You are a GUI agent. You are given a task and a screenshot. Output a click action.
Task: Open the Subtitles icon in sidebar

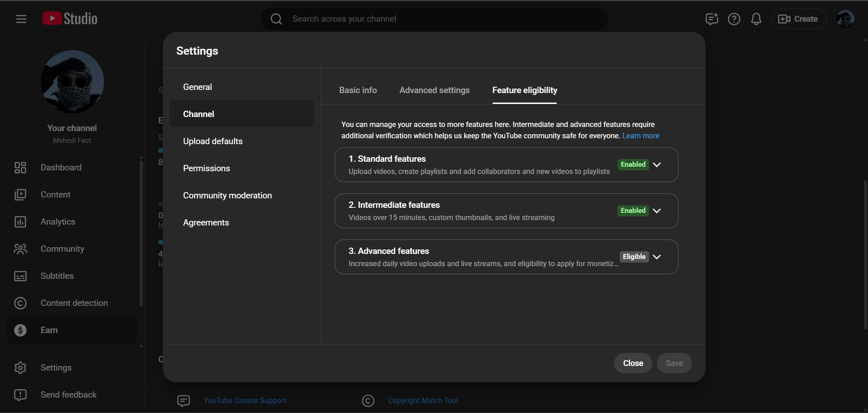click(x=20, y=276)
